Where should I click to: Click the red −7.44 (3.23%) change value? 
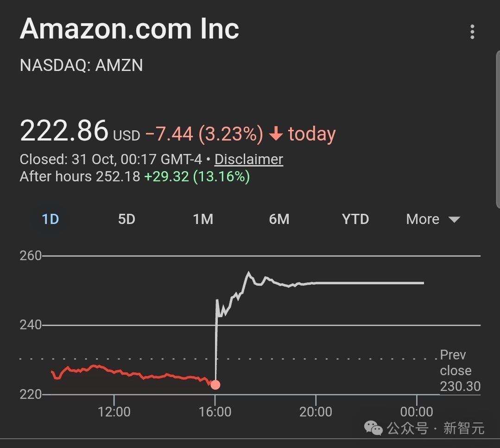pyautogui.click(x=204, y=134)
